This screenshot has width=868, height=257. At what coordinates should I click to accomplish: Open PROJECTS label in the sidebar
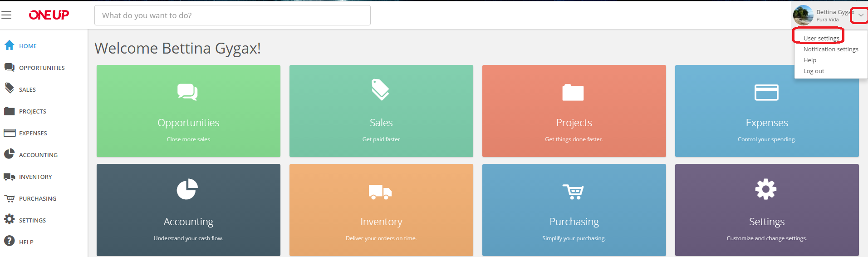(33, 111)
